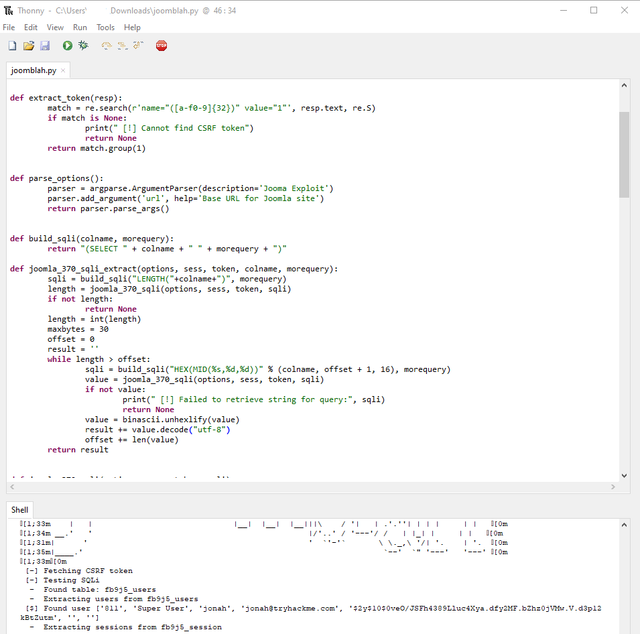The image size is (640, 634).
Task: Click 'Extracting users from fb9j5_users' shell line
Action: pyautogui.click(x=114, y=599)
